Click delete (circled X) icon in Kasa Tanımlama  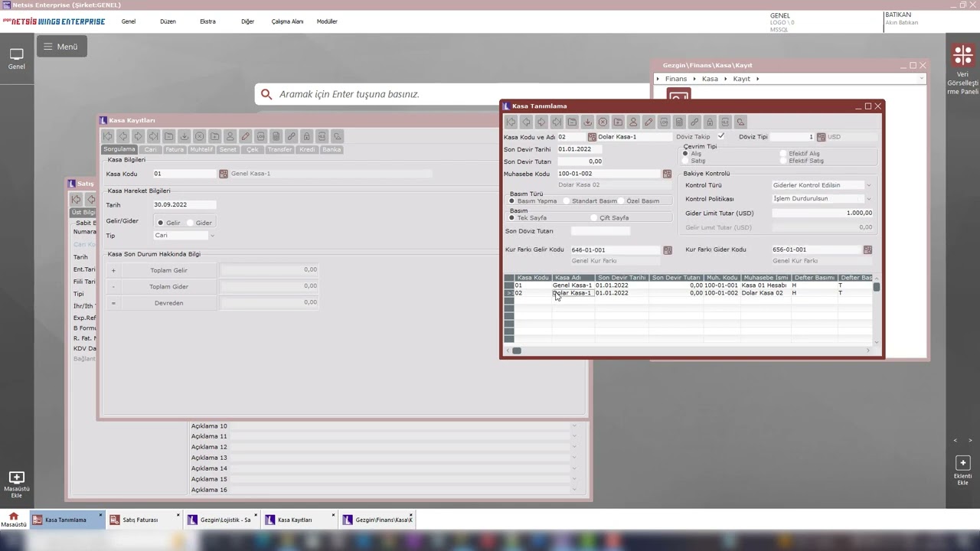tap(603, 122)
